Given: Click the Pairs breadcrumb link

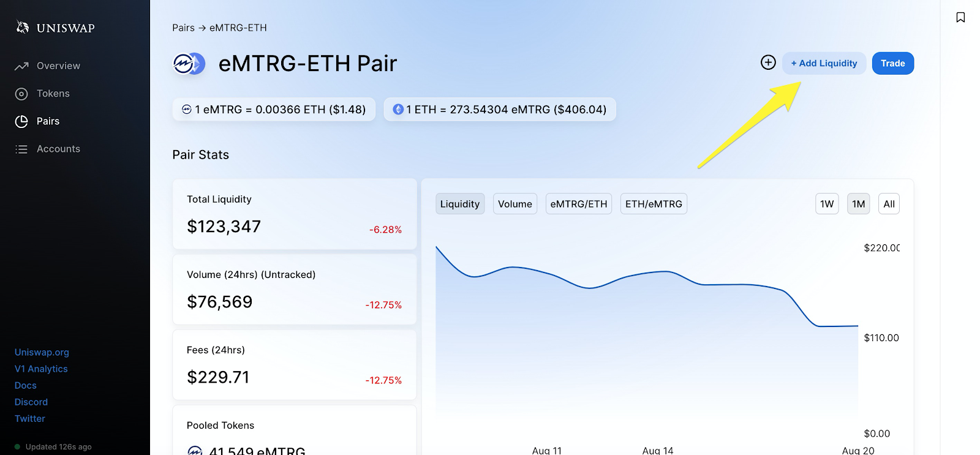Looking at the screenshot, I should (x=183, y=28).
